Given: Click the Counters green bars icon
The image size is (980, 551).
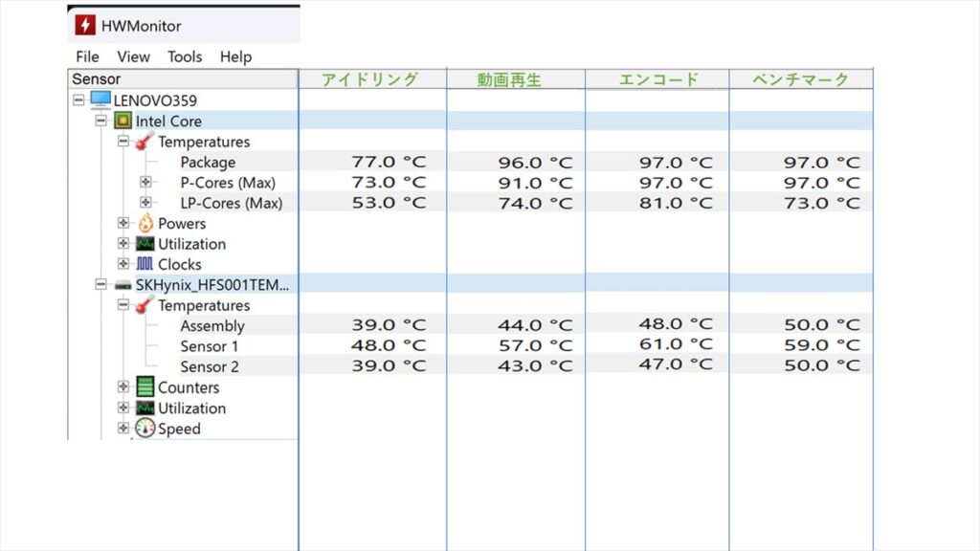Looking at the screenshot, I should tap(145, 386).
